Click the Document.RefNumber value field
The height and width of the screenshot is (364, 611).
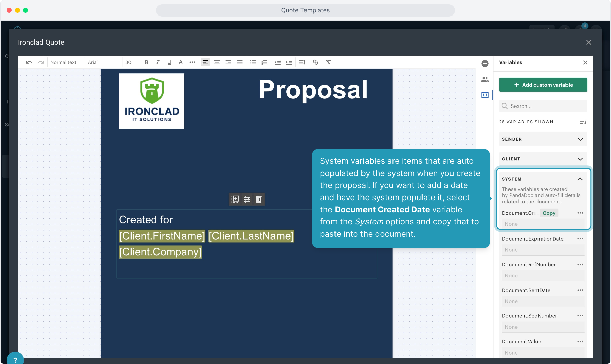[x=543, y=276]
